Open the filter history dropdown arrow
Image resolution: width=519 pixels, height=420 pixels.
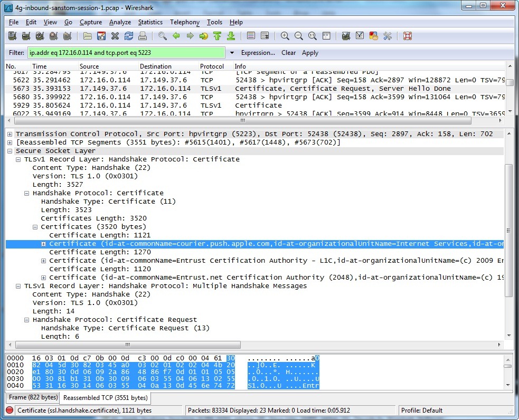click(x=232, y=53)
